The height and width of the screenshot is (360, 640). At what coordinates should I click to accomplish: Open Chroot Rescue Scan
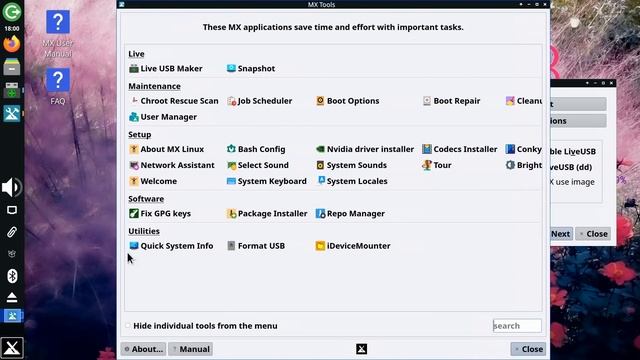pos(174,101)
